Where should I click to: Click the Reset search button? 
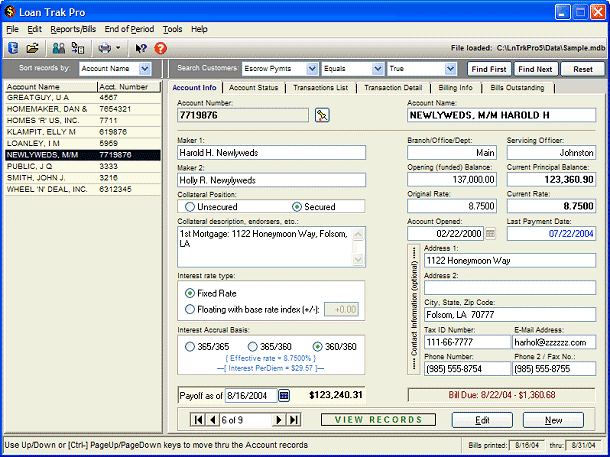tap(582, 69)
